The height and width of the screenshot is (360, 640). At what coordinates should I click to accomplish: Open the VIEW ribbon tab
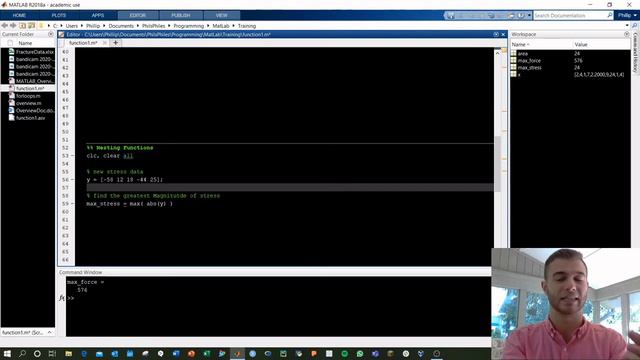221,16
